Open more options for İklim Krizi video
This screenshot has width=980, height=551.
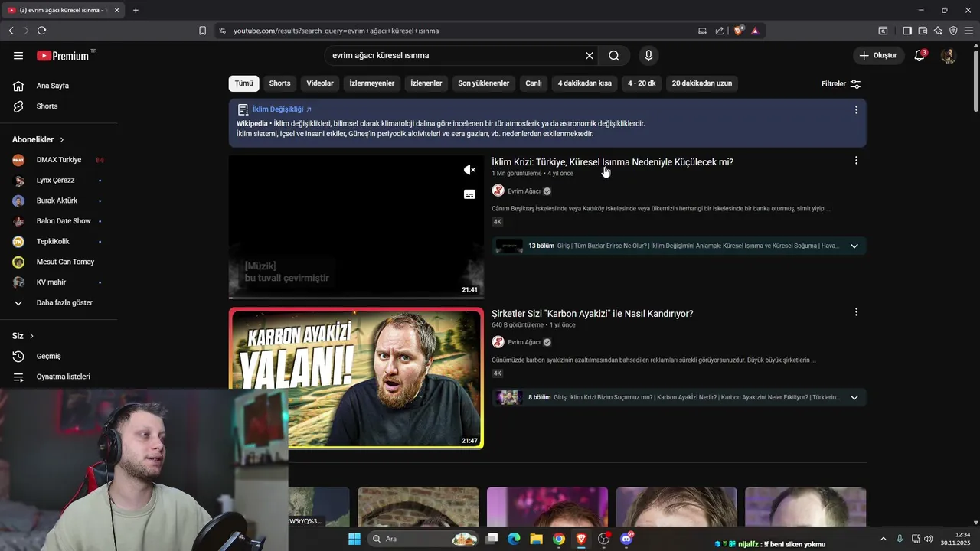point(856,161)
